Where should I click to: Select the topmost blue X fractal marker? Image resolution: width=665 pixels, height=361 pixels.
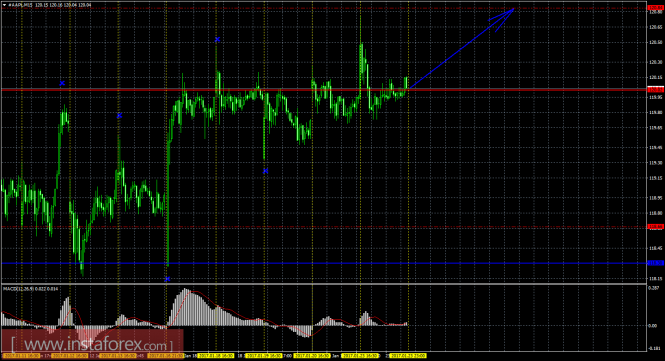[x=218, y=39]
